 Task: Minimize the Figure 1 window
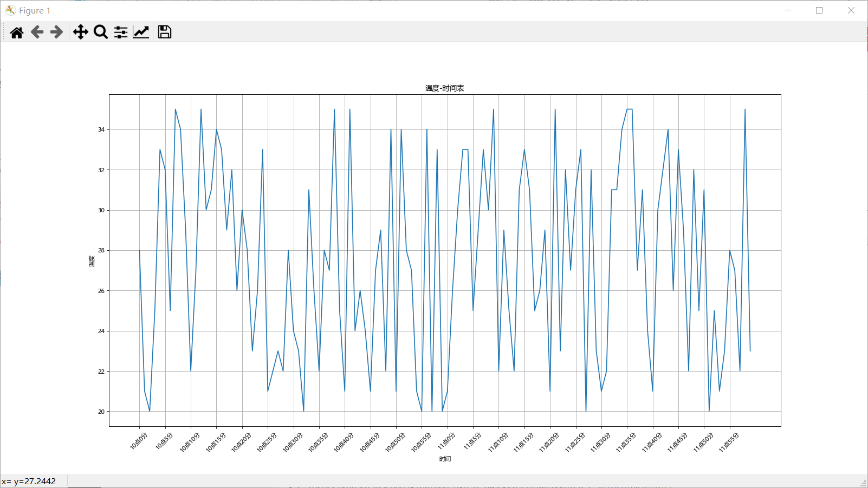point(788,10)
